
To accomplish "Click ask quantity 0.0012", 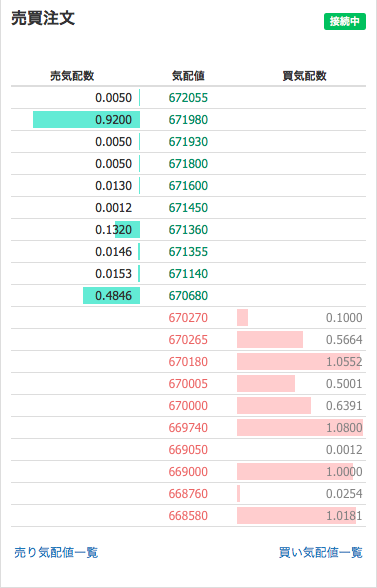I will pyautogui.click(x=114, y=208).
